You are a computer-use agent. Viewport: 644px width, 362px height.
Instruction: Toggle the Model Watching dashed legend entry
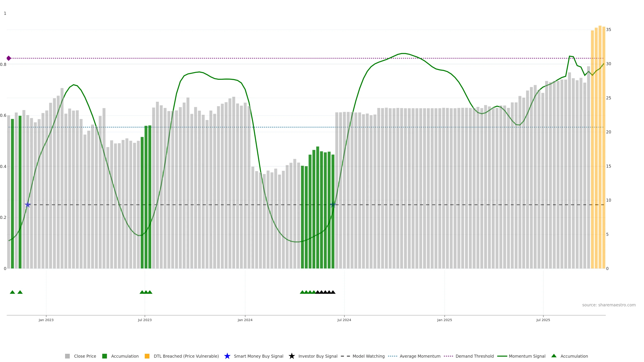[x=368, y=356]
